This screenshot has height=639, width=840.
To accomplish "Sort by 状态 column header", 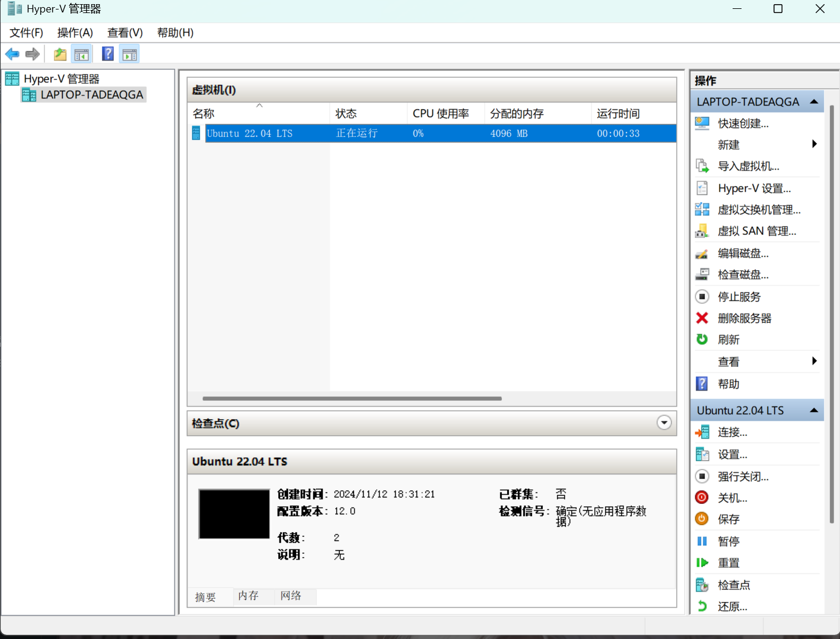I will tap(368, 113).
